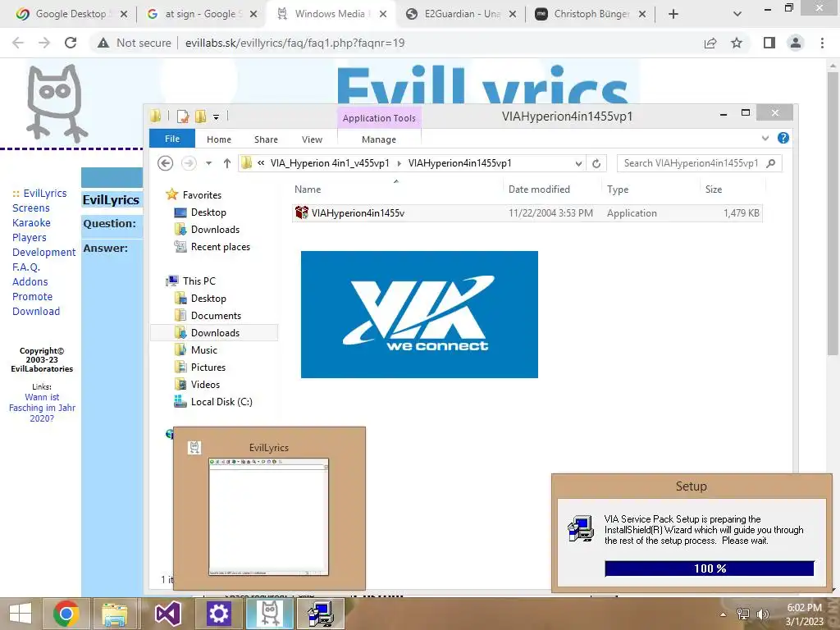Open Recent places in Favorites

[x=220, y=247]
